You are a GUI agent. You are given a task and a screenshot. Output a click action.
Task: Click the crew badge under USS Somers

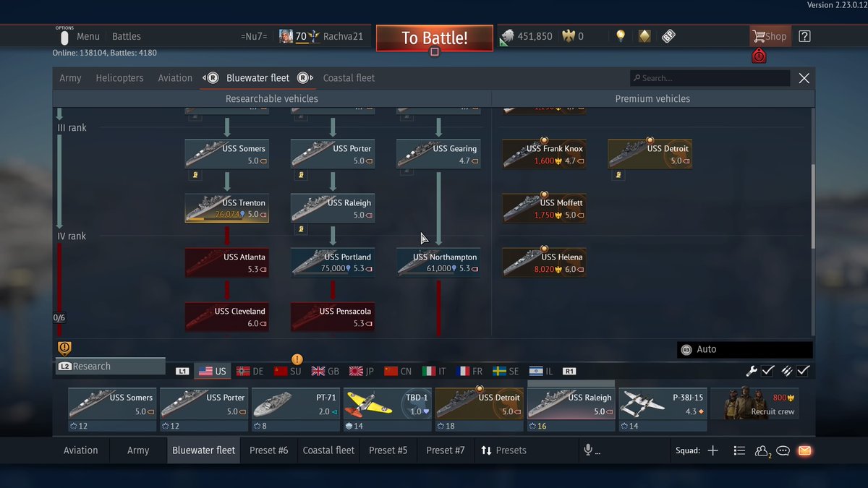point(195,174)
